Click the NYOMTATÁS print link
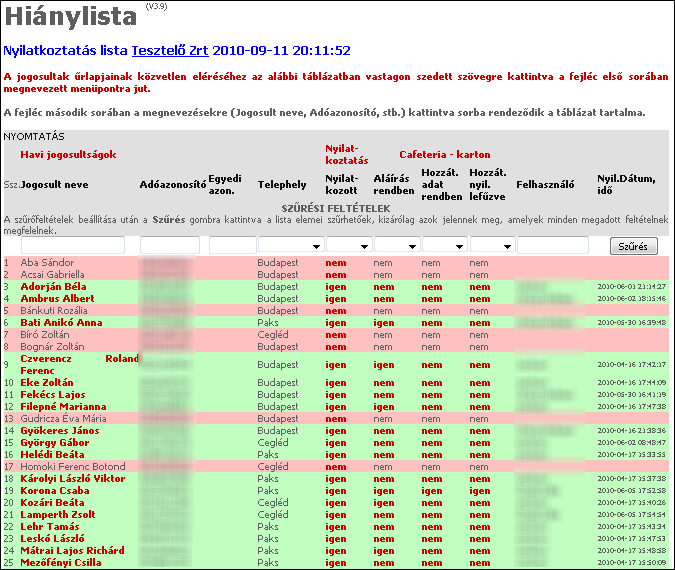 click(34, 136)
